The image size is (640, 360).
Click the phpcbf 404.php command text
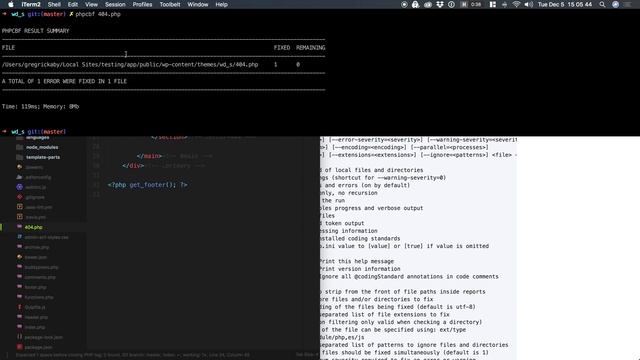98,14
